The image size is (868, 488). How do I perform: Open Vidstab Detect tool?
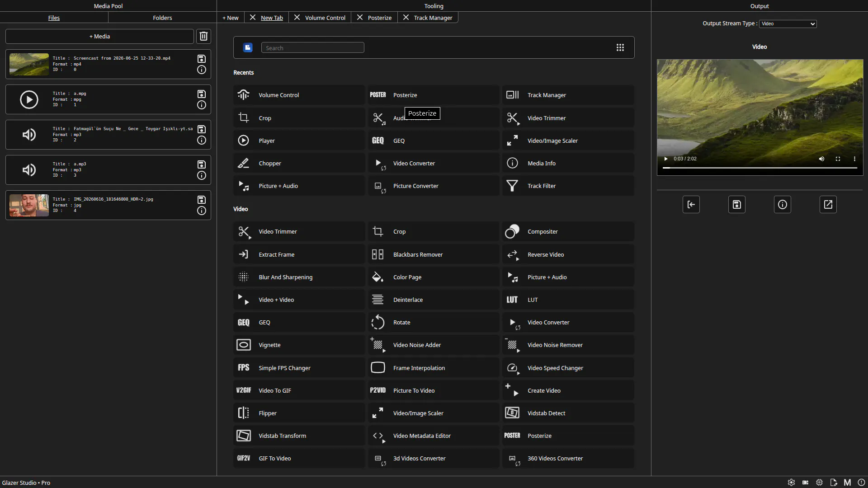coord(568,413)
